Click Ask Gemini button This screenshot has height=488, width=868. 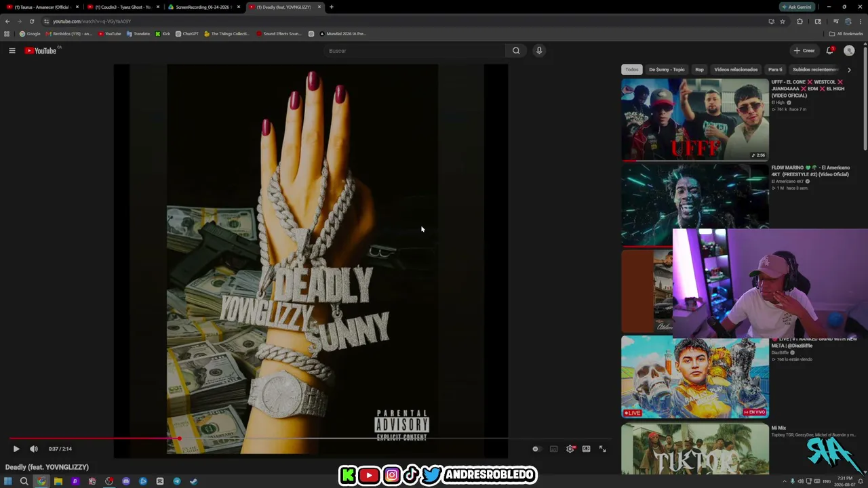click(797, 7)
